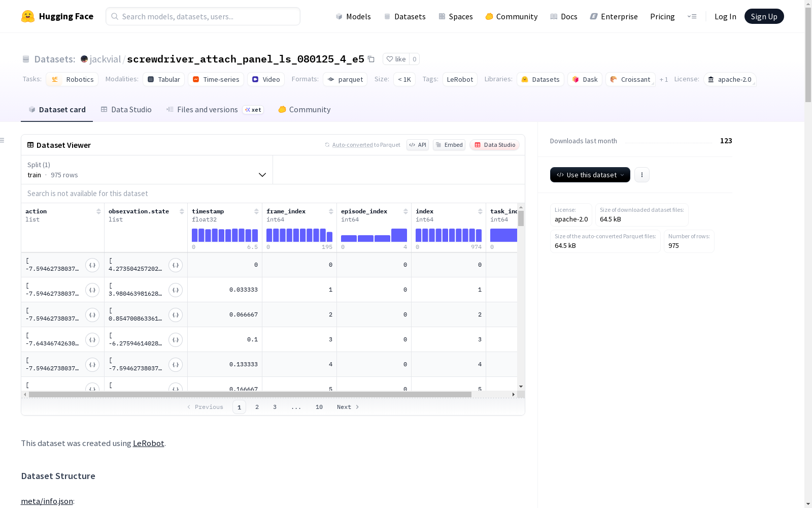
Task: Click the Log In link
Action: (725, 16)
